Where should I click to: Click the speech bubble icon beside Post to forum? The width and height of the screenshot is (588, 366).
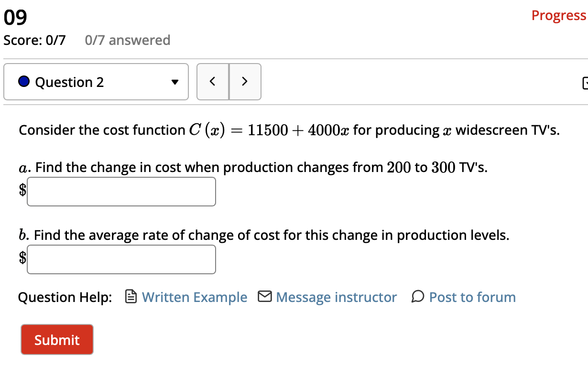417,297
